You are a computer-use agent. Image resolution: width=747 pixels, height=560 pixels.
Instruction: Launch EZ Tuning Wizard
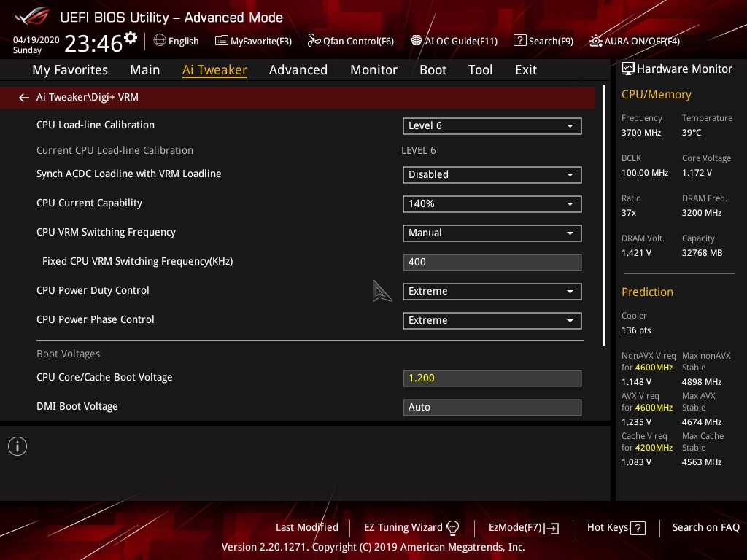(411, 528)
